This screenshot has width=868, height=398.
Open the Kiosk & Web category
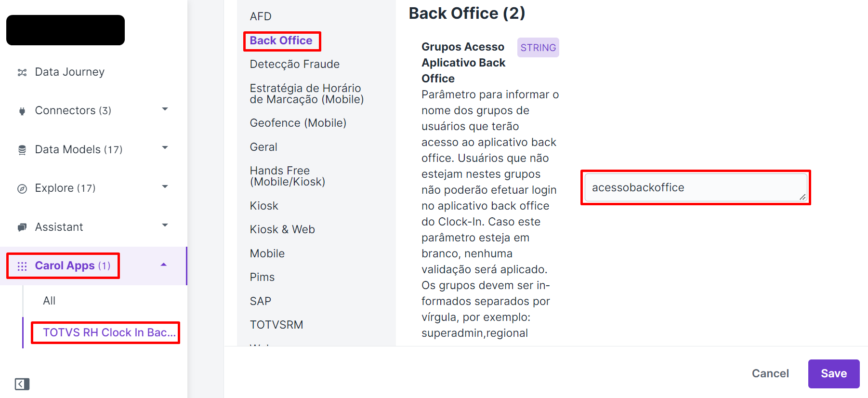[x=282, y=229]
